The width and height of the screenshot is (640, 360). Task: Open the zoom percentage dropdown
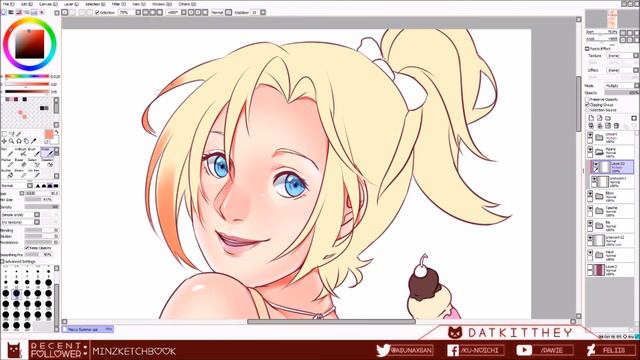pyautogui.click(x=138, y=13)
